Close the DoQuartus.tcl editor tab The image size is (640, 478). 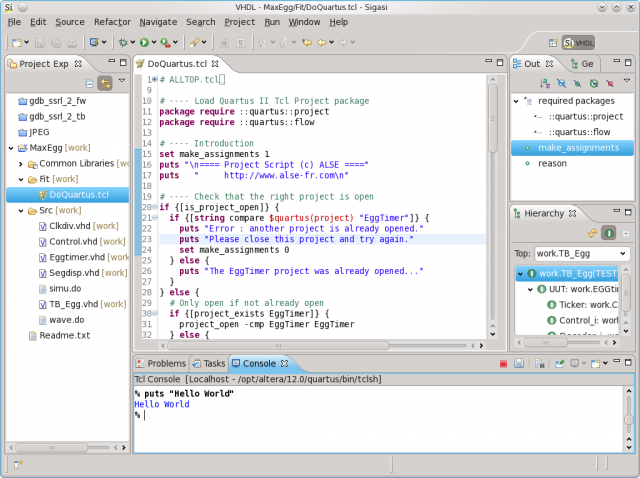(x=215, y=64)
